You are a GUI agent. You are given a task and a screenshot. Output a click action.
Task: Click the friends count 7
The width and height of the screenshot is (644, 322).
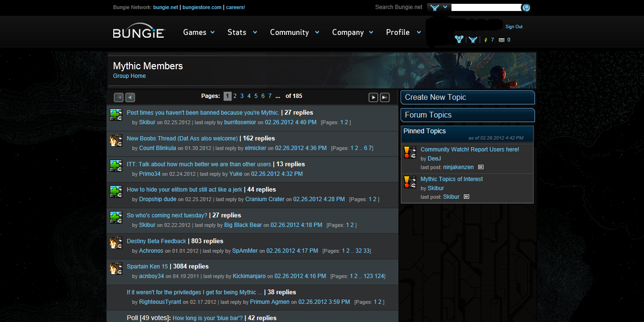pos(492,40)
